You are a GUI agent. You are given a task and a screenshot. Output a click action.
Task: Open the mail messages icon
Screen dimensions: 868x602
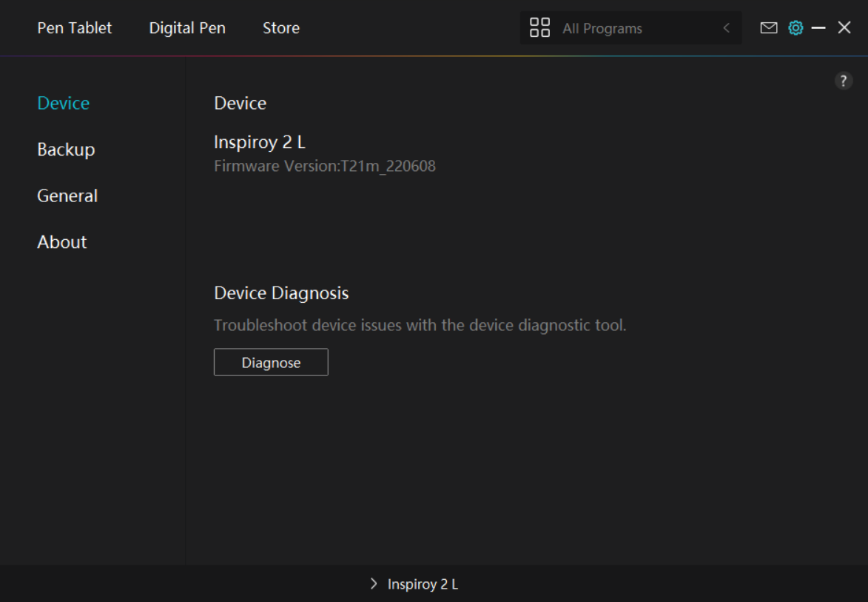point(769,28)
